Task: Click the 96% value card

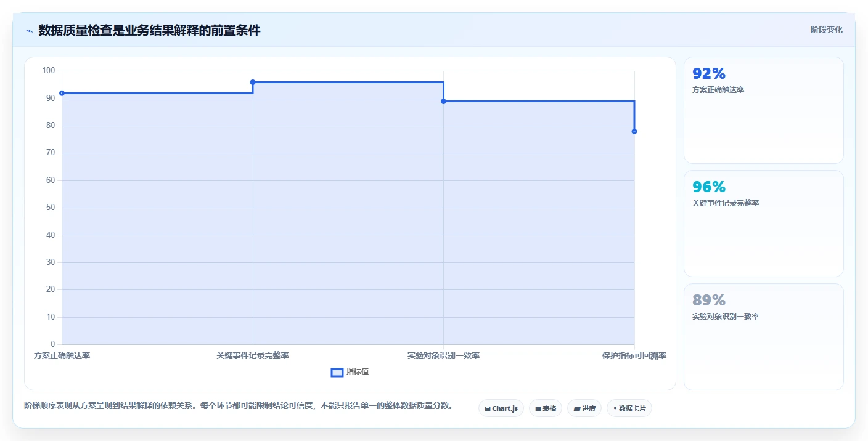Action: point(763,224)
